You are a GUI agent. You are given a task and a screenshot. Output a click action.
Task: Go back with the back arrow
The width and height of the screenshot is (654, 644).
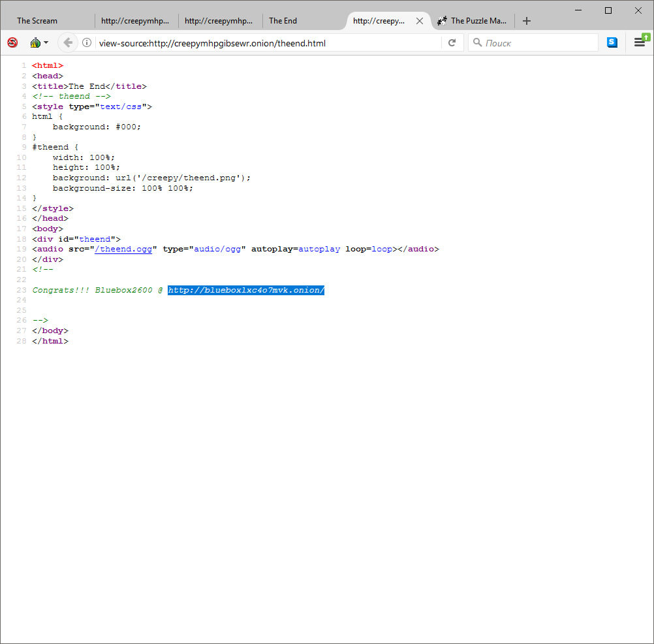pyautogui.click(x=68, y=42)
